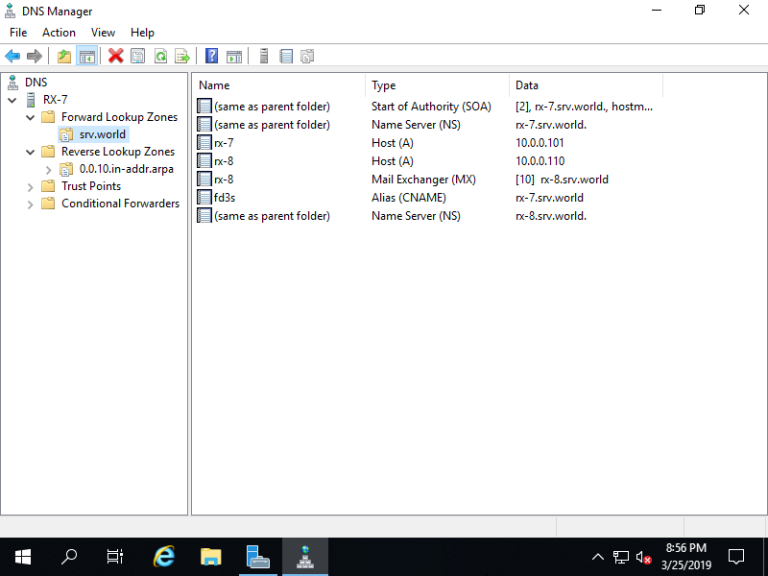Open the File menu
This screenshot has height=576, width=768.
pyautogui.click(x=18, y=32)
